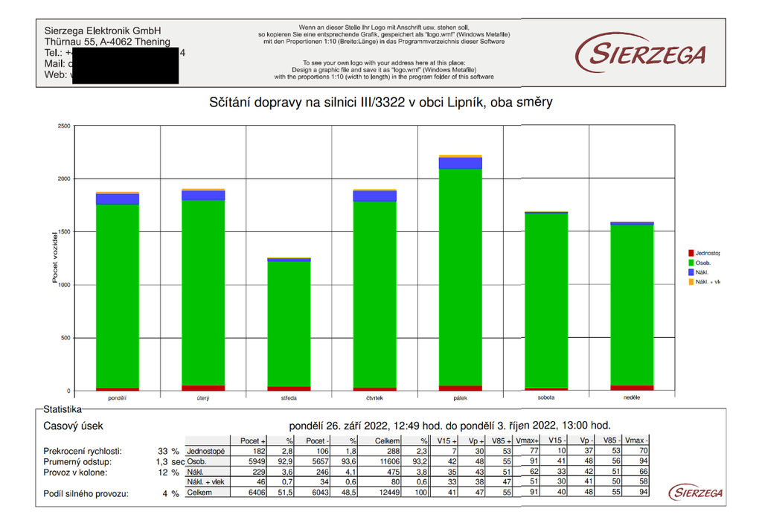The width and height of the screenshot is (762, 532).
Task: Click the úterý axis label
Action: coord(203,398)
